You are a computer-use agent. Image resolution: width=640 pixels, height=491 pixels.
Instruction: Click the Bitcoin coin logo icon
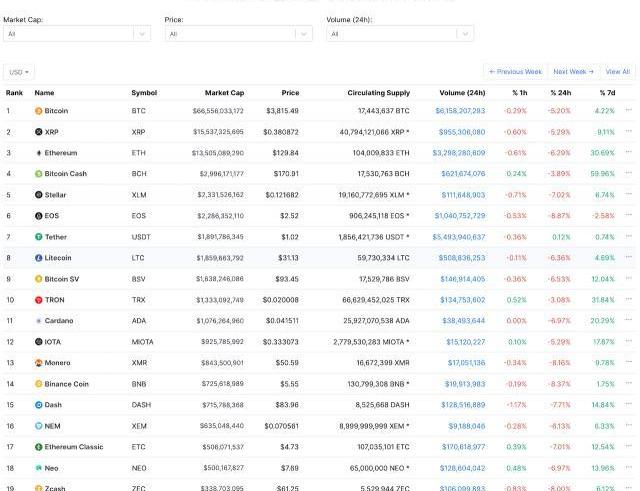point(38,111)
